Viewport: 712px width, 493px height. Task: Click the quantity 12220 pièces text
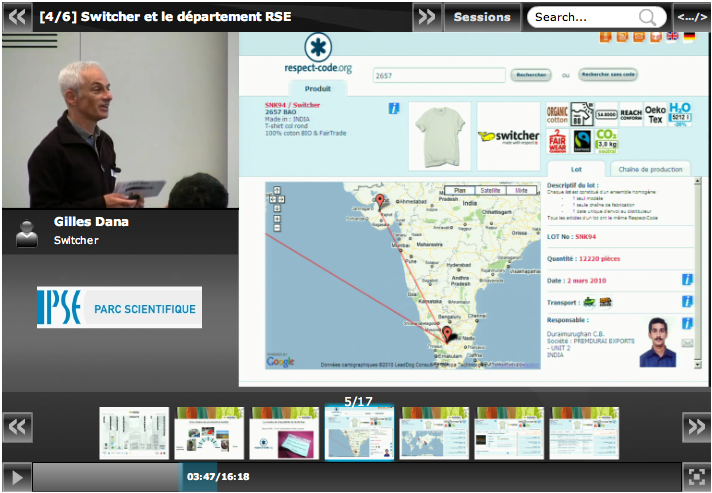click(x=599, y=258)
